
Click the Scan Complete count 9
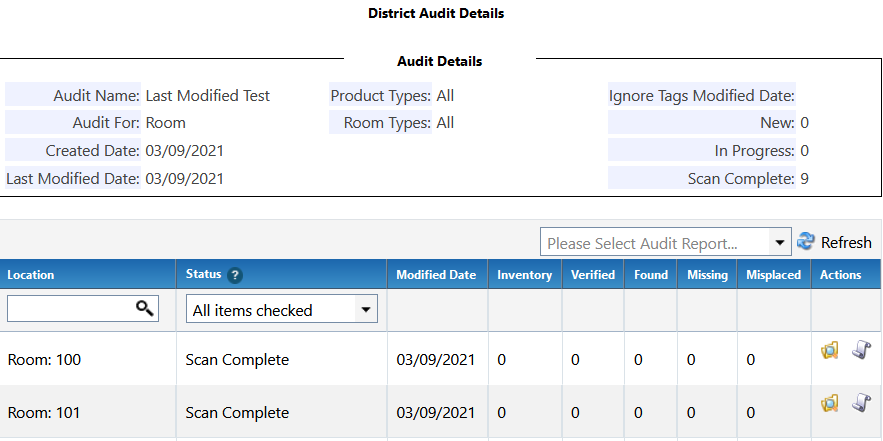(804, 179)
